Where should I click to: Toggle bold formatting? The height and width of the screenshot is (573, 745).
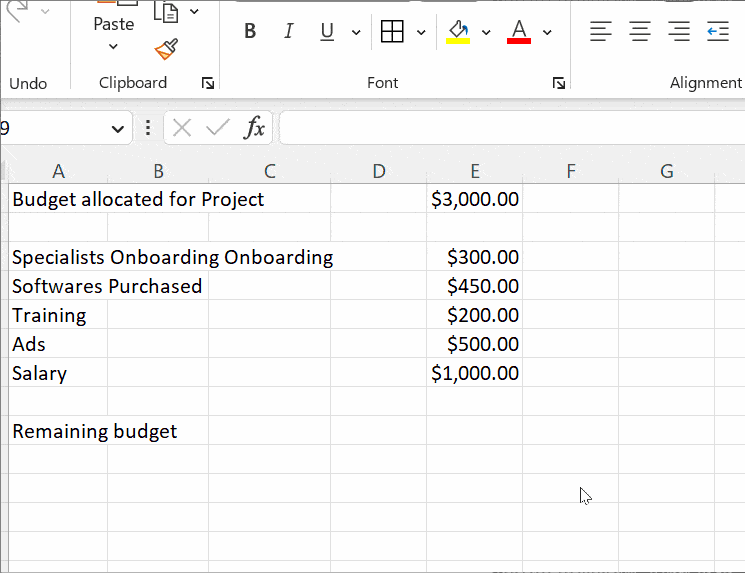(250, 32)
